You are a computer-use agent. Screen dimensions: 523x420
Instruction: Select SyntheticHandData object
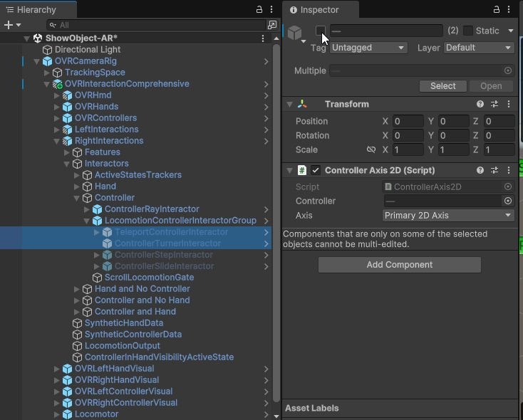tap(124, 323)
